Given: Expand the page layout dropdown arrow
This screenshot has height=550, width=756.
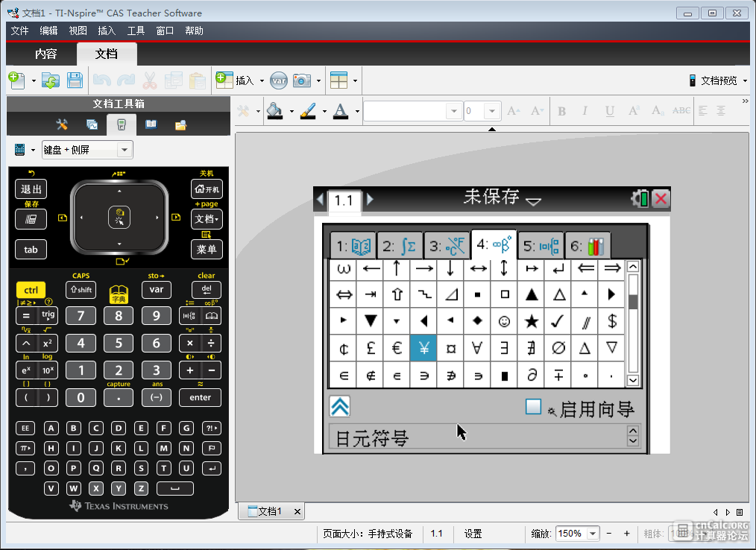Looking at the screenshot, I should (x=355, y=81).
